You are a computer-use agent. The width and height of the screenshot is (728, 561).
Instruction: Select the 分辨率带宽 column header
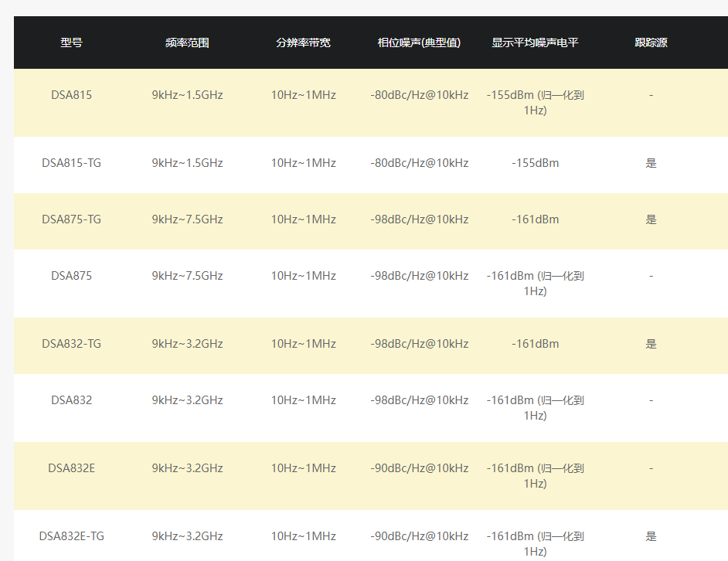pyautogui.click(x=303, y=42)
